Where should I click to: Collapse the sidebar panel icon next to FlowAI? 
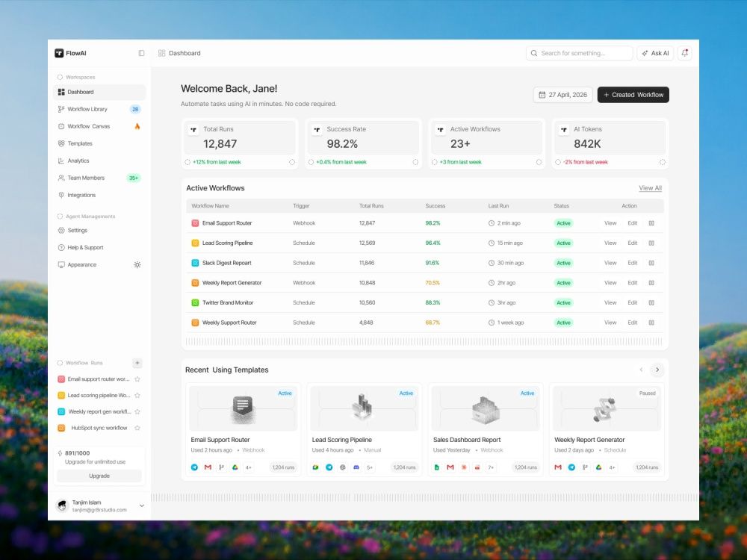pyautogui.click(x=141, y=53)
